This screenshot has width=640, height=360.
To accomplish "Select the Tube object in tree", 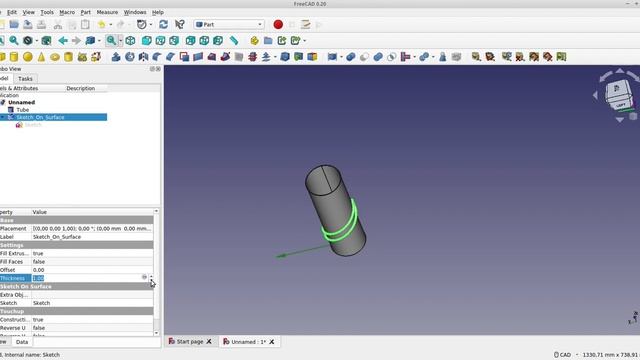I will pyautogui.click(x=22, y=110).
